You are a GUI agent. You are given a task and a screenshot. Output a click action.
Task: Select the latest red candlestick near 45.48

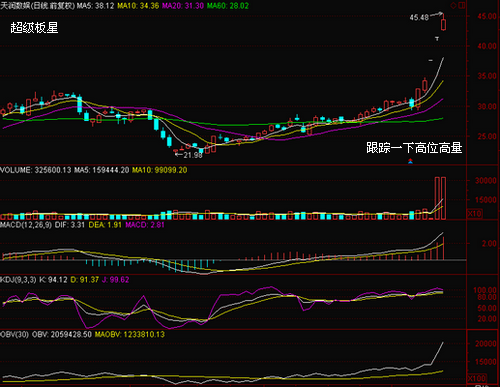point(443,24)
